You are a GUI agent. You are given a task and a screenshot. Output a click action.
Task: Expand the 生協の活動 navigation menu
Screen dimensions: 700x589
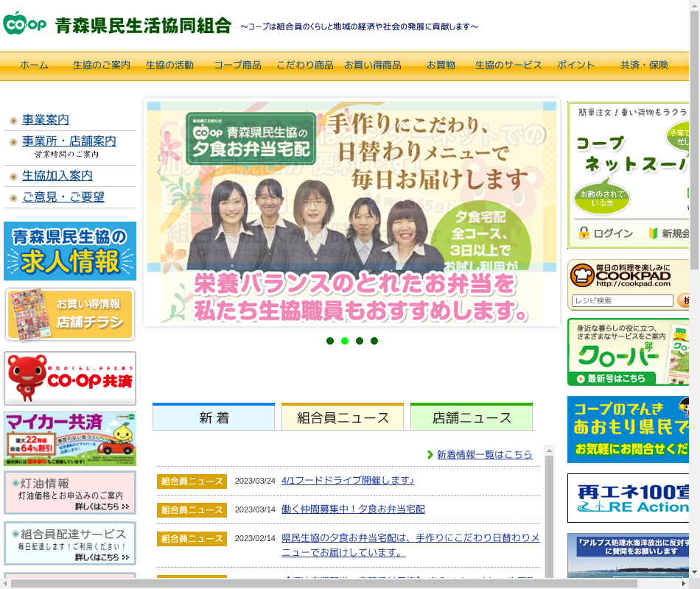[169, 66]
